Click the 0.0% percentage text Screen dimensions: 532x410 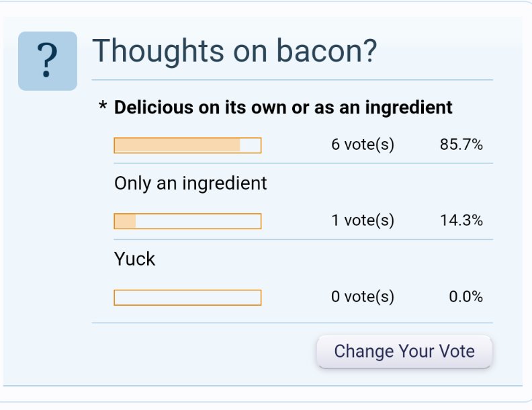point(466,297)
